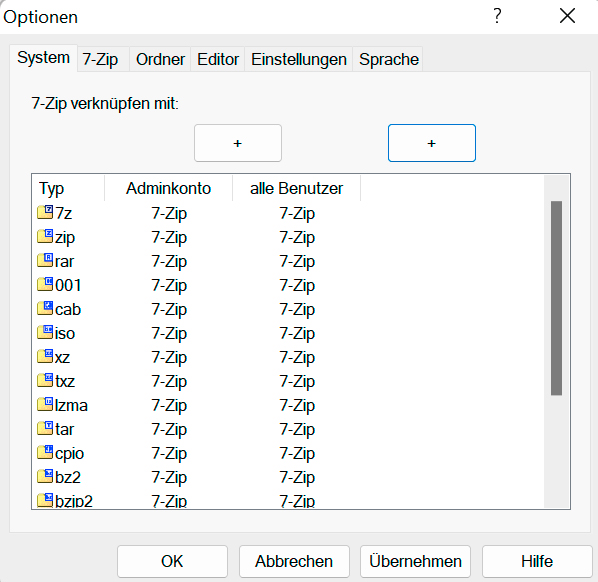Click alle Benutzer 7-Zip cell in rar row

pyautogui.click(x=297, y=262)
